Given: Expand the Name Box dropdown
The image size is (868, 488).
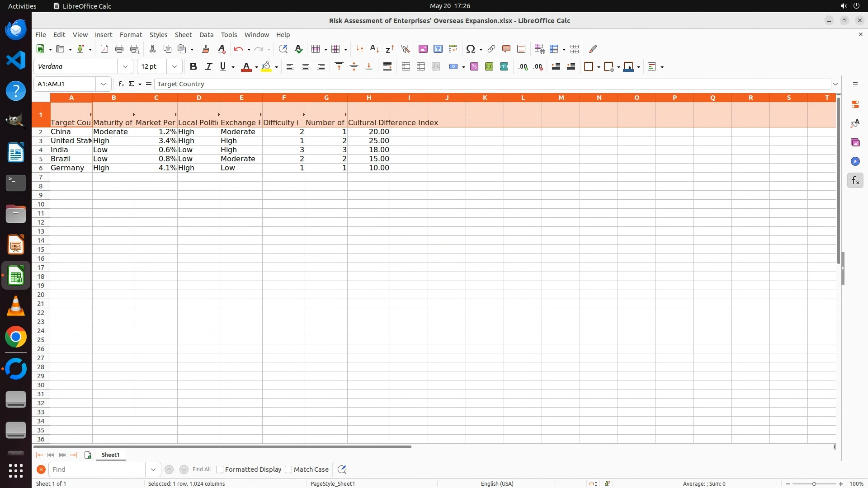Looking at the screenshot, I should (x=104, y=84).
